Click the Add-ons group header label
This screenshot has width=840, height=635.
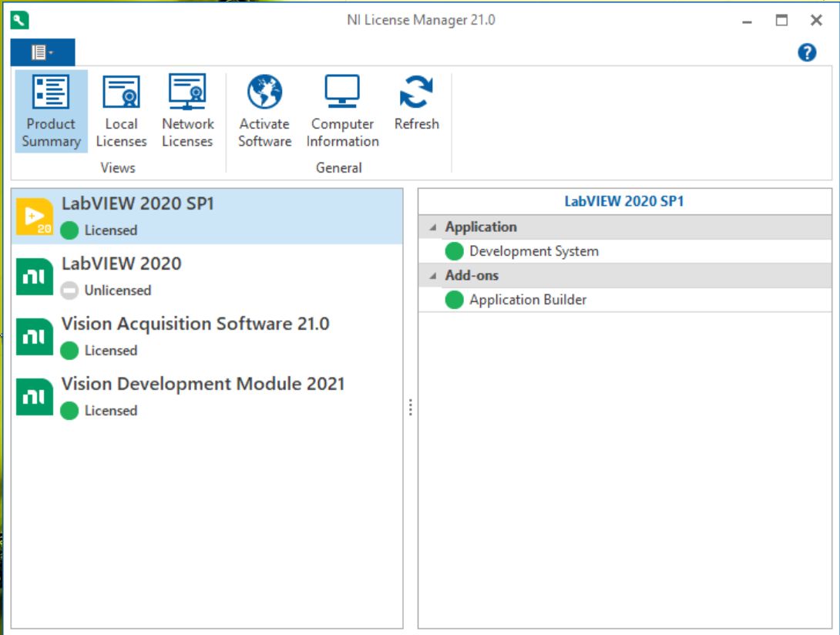tap(472, 275)
